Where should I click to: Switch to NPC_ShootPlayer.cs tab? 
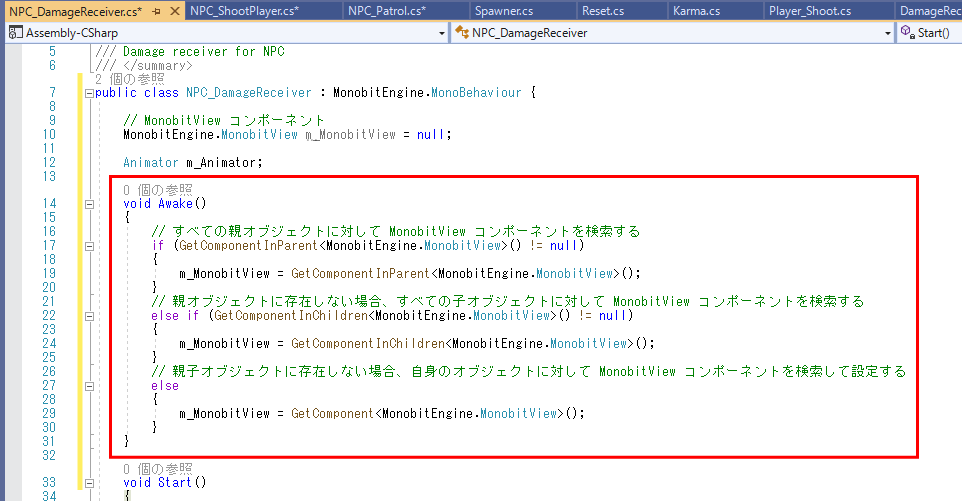click(x=244, y=11)
